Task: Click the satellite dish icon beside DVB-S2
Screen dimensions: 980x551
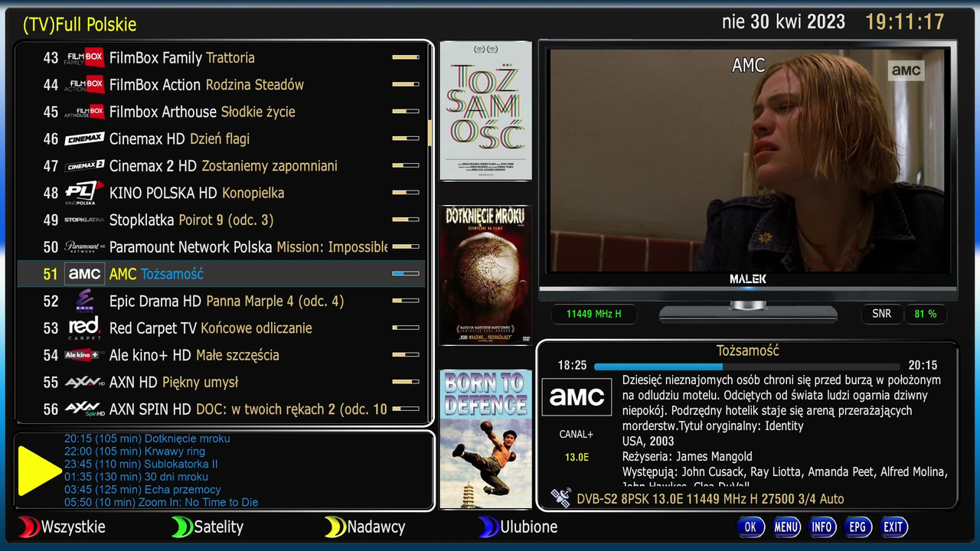Action: pyautogui.click(x=561, y=498)
